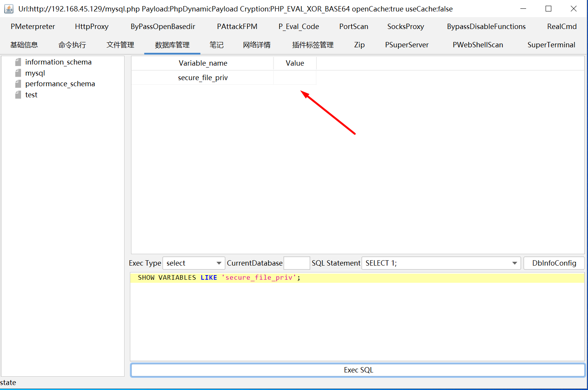Click the Value column header
Viewport: 588px width, 390px height.
pos(295,63)
